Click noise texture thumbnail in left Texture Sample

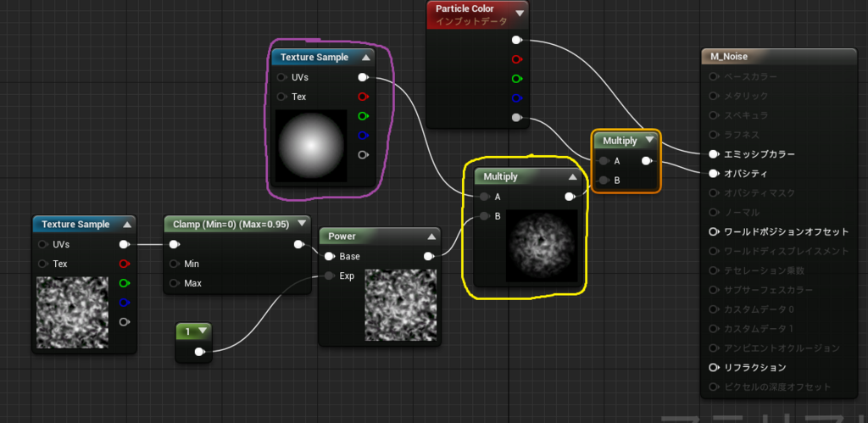[x=73, y=313]
